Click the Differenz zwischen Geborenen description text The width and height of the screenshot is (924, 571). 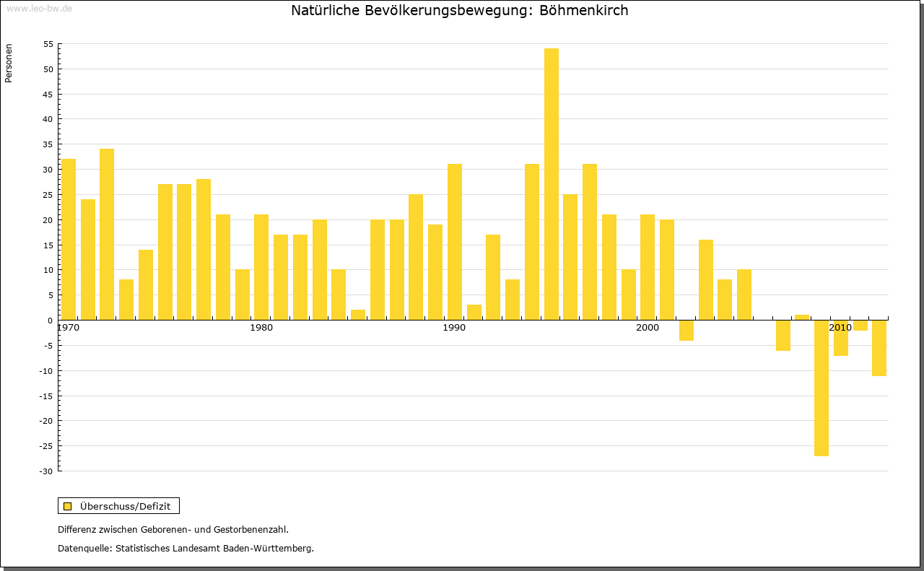173,529
